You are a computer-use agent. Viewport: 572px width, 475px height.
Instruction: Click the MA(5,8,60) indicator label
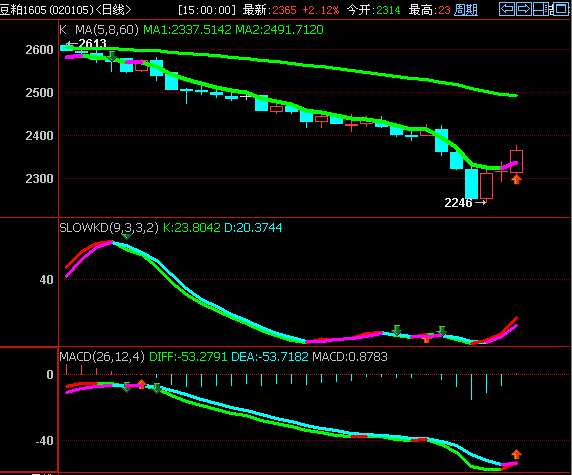tap(107, 30)
